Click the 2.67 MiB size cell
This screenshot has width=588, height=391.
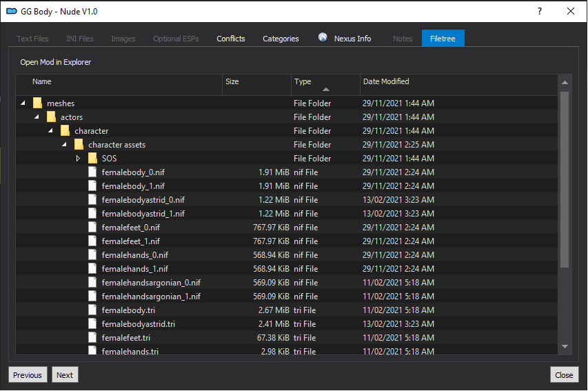tap(274, 310)
